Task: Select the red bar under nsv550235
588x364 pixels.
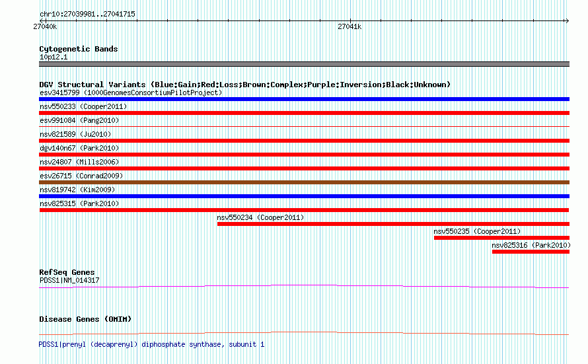Action: pyautogui.click(x=501, y=238)
